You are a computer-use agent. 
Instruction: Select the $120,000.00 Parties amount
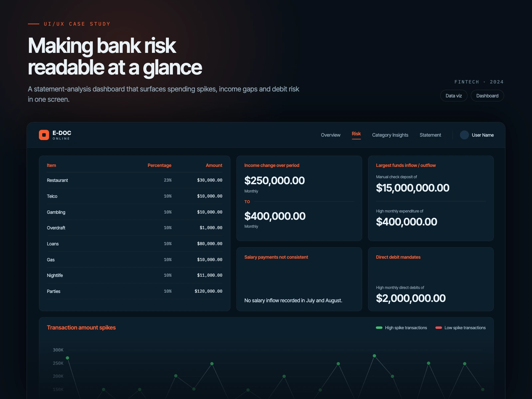(x=208, y=291)
